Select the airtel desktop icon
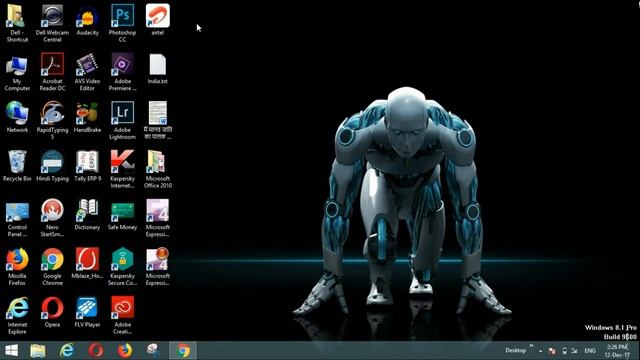Image resolution: width=640 pixels, height=360 pixels. pyautogui.click(x=158, y=16)
